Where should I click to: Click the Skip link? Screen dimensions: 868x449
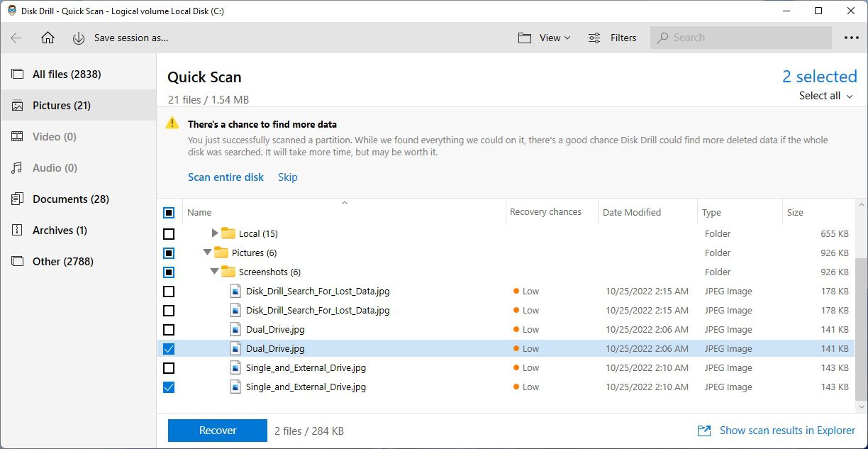(287, 177)
